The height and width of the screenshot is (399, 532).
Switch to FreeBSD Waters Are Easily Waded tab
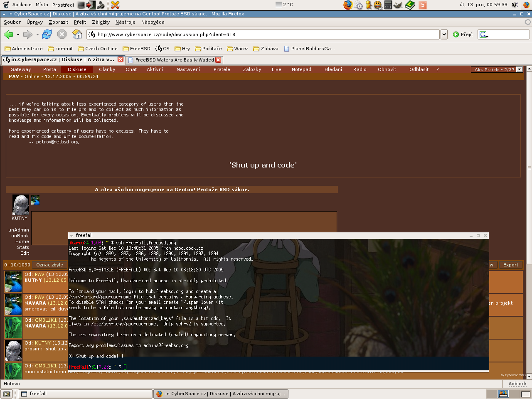coord(174,60)
